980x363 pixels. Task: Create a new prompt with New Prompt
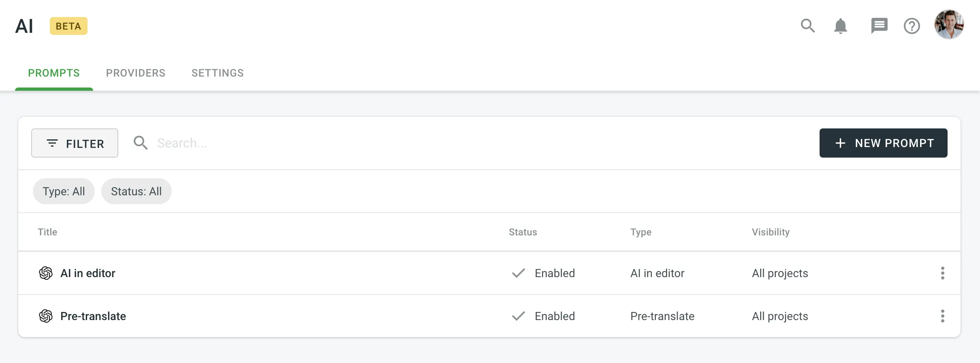click(x=883, y=143)
